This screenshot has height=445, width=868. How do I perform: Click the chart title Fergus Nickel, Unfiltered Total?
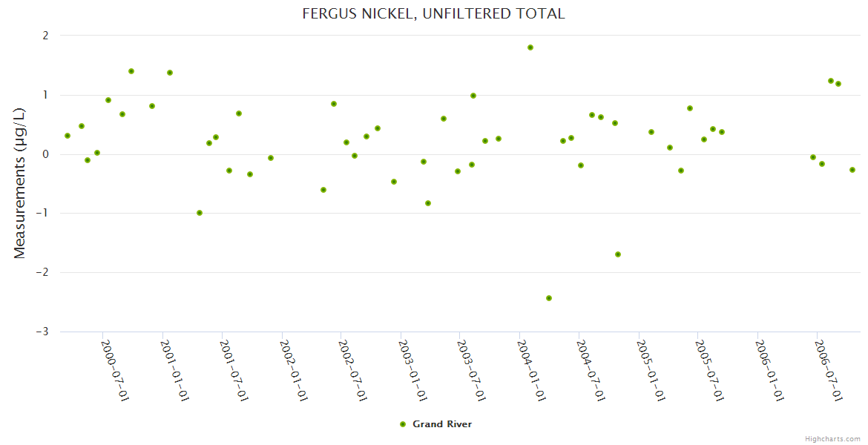pyautogui.click(x=434, y=13)
